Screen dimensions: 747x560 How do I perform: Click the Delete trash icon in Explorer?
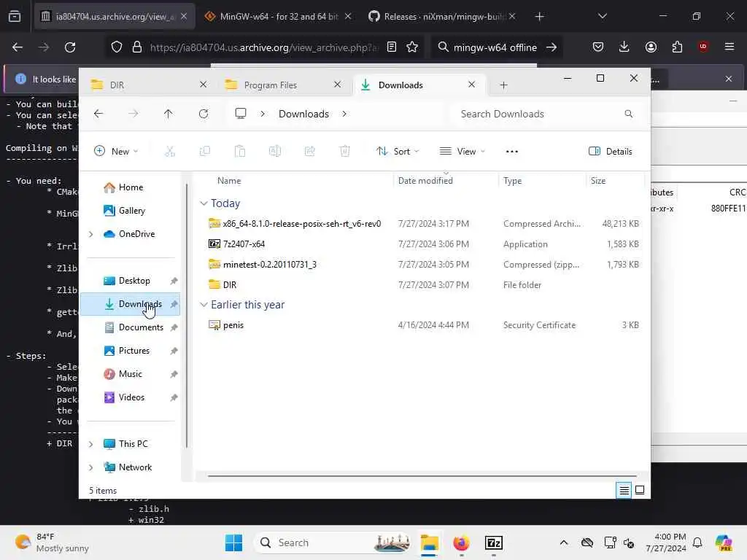coord(345,152)
